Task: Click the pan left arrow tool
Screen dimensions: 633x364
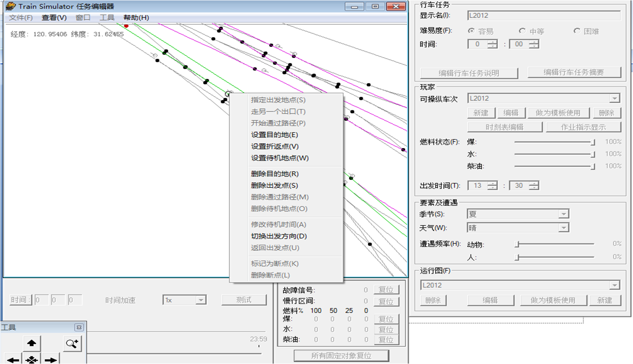Action: tap(13, 359)
